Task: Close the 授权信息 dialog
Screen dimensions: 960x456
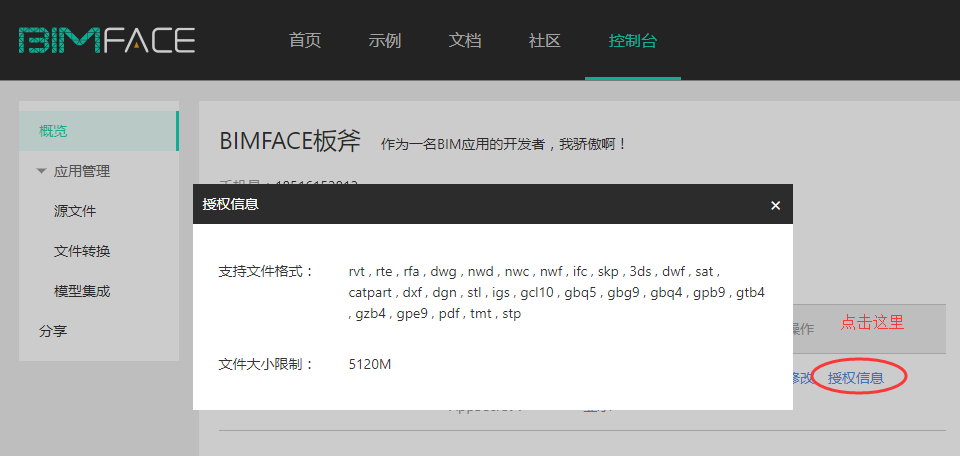Action: [x=776, y=205]
